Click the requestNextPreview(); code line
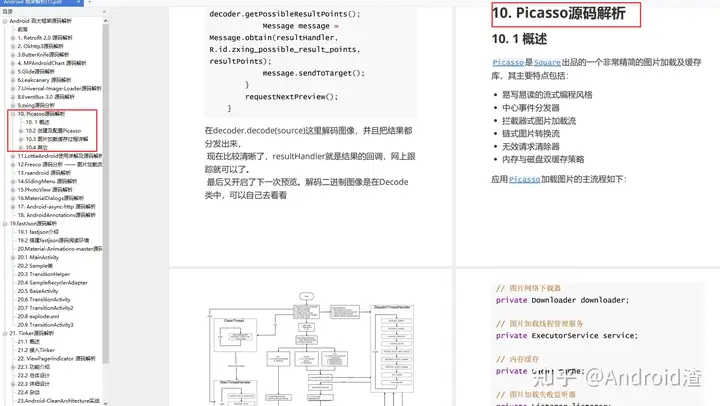The width and height of the screenshot is (720, 406). click(292, 97)
